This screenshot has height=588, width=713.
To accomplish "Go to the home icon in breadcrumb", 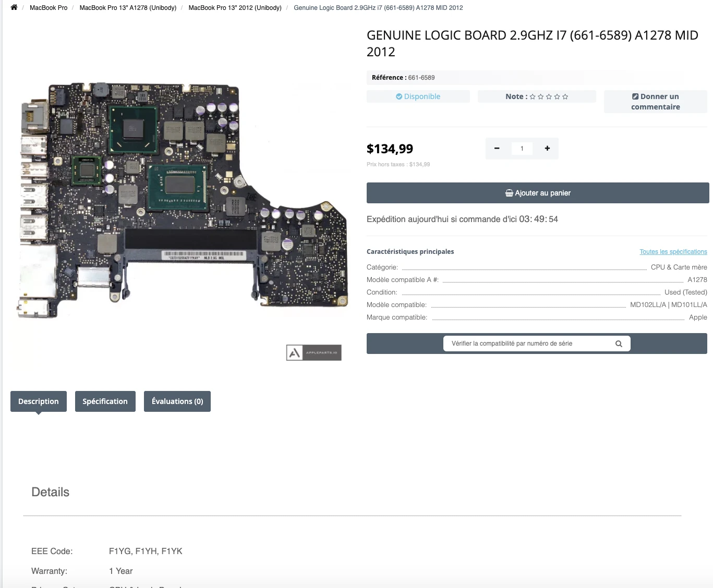I will pyautogui.click(x=14, y=7).
